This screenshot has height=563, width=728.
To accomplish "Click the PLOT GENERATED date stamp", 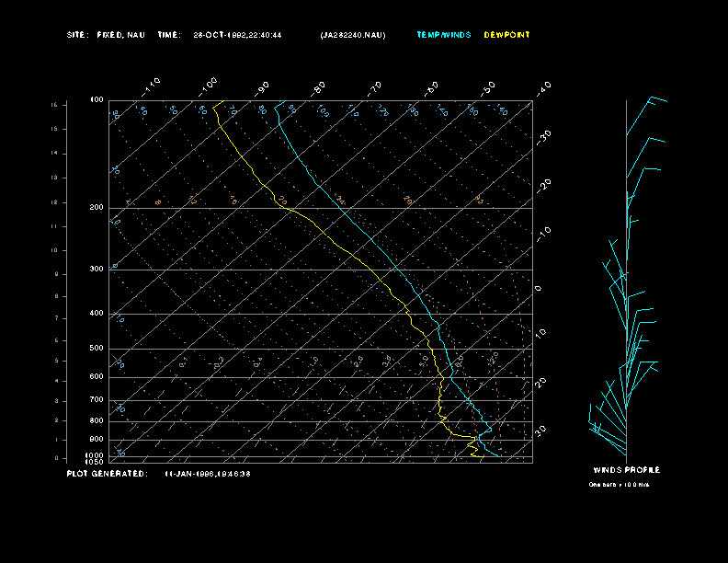I will [208, 474].
